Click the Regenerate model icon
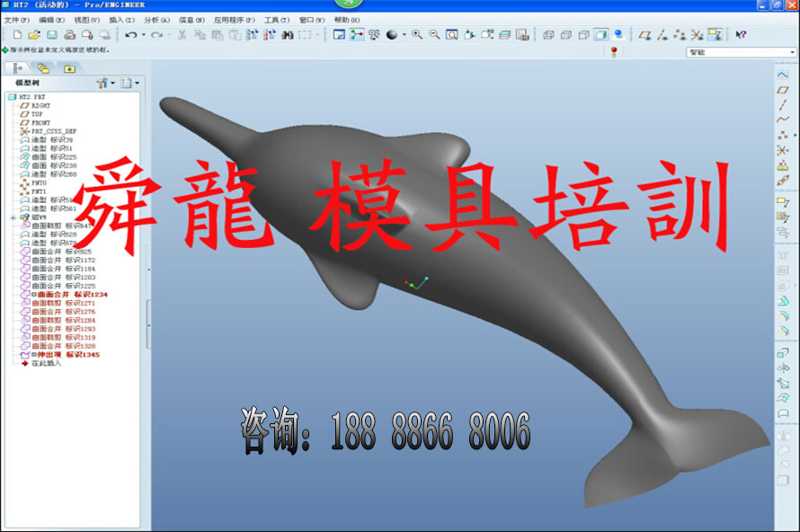 click(x=252, y=35)
